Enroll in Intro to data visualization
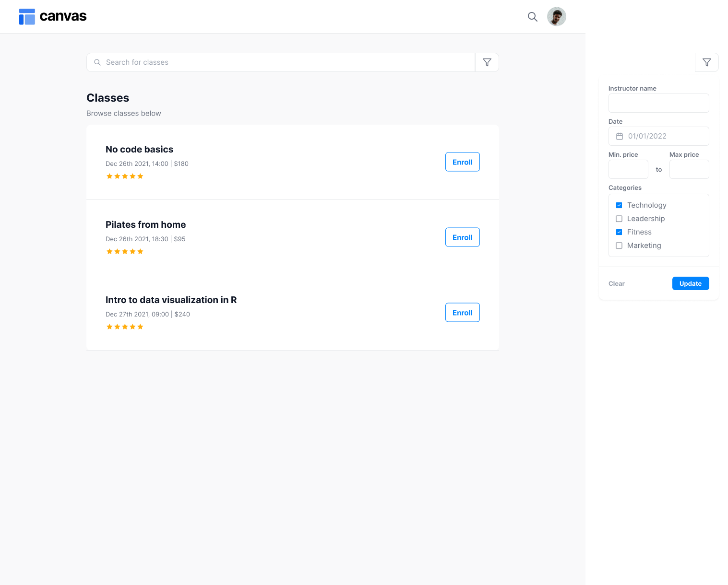 pyautogui.click(x=462, y=313)
